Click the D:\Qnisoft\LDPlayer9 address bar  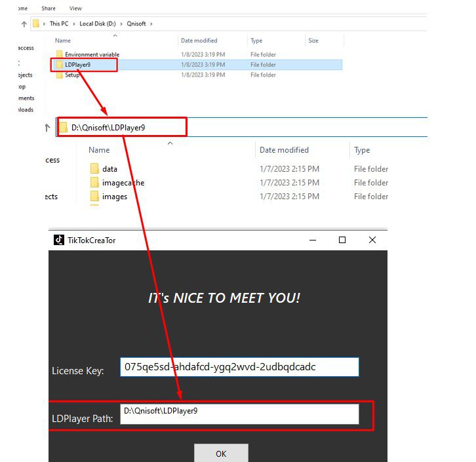pos(242,127)
